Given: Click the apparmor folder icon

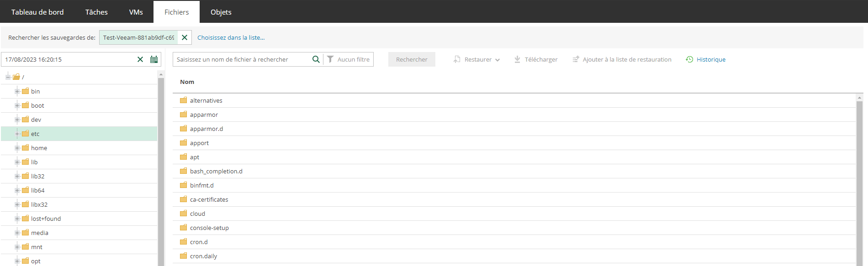Looking at the screenshot, I should point(184,114).
